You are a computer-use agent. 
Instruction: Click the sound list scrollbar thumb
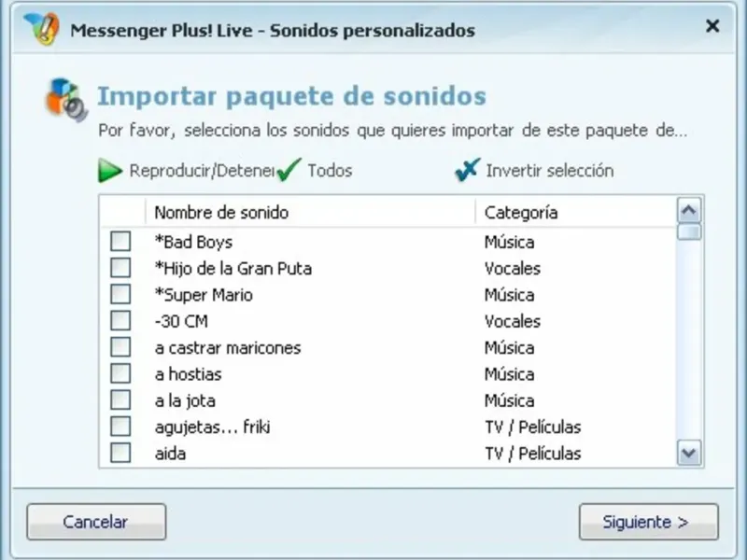689,231
